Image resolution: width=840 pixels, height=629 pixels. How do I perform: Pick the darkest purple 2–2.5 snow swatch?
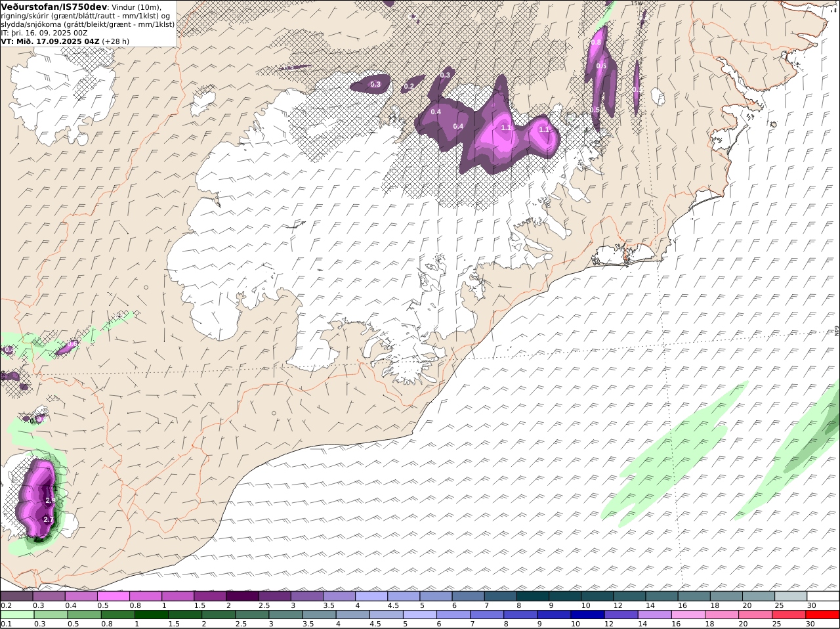[242, 596]
